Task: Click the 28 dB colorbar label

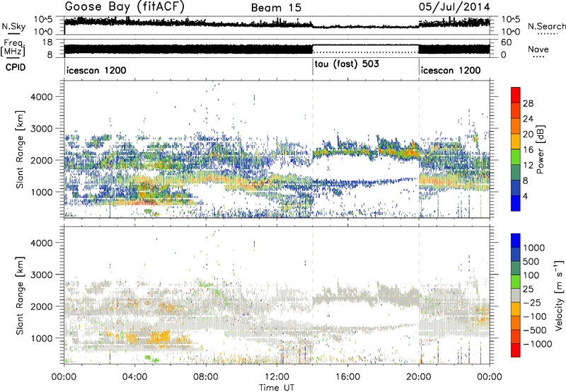Action: tap(528, 103)
